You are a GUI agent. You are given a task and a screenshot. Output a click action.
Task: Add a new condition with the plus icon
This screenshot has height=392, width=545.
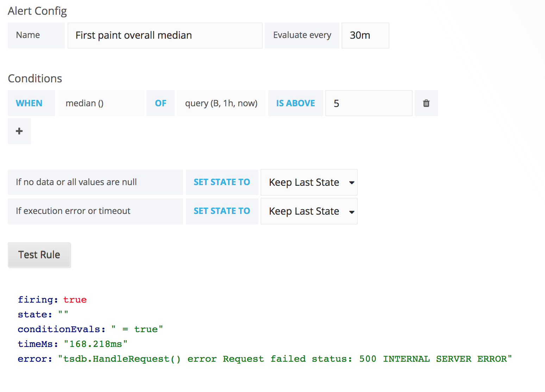(19, 131)
